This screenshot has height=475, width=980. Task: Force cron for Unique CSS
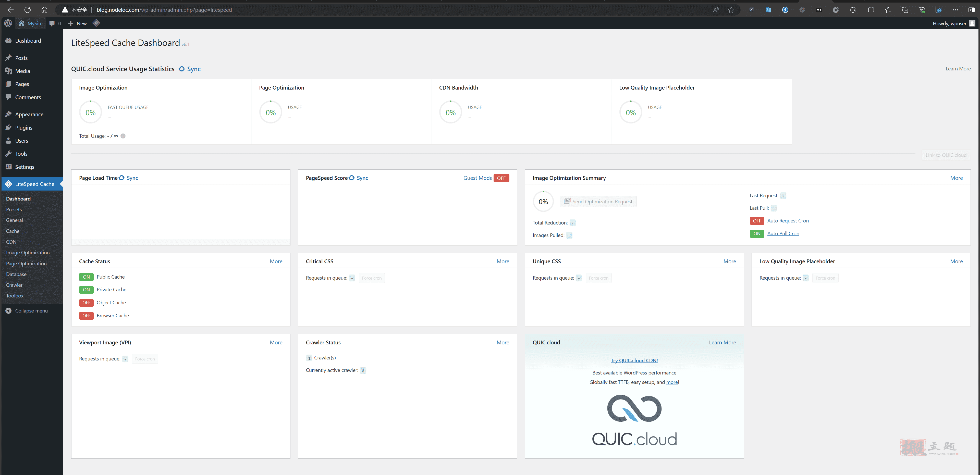click(x=598, y=278)
